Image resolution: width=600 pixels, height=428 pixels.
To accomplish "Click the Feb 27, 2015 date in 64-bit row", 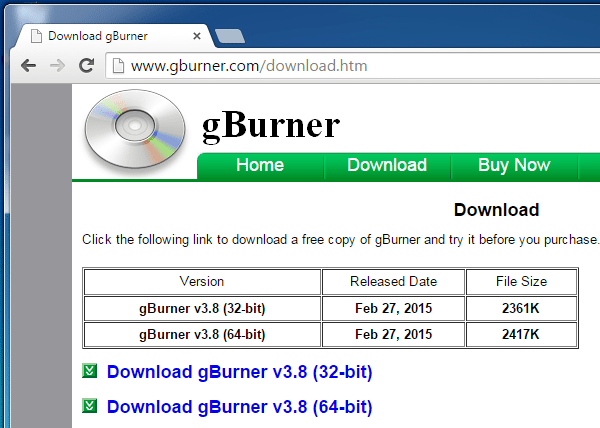I will click(x=393, y=334).
